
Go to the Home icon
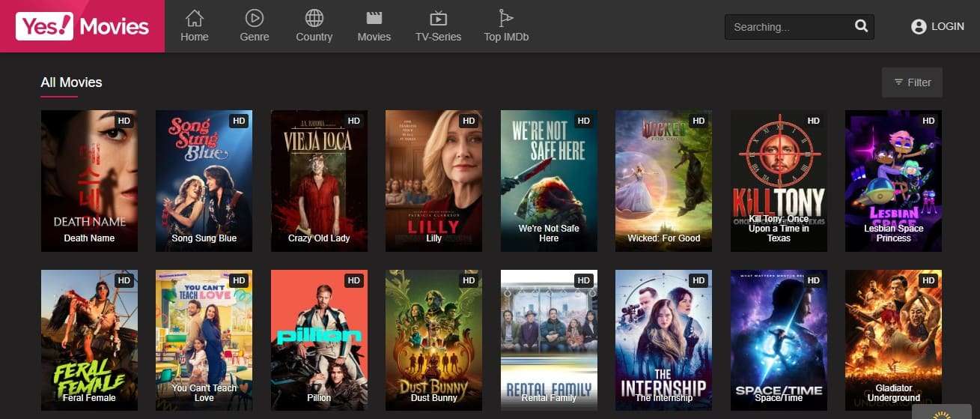coord(195,18)
